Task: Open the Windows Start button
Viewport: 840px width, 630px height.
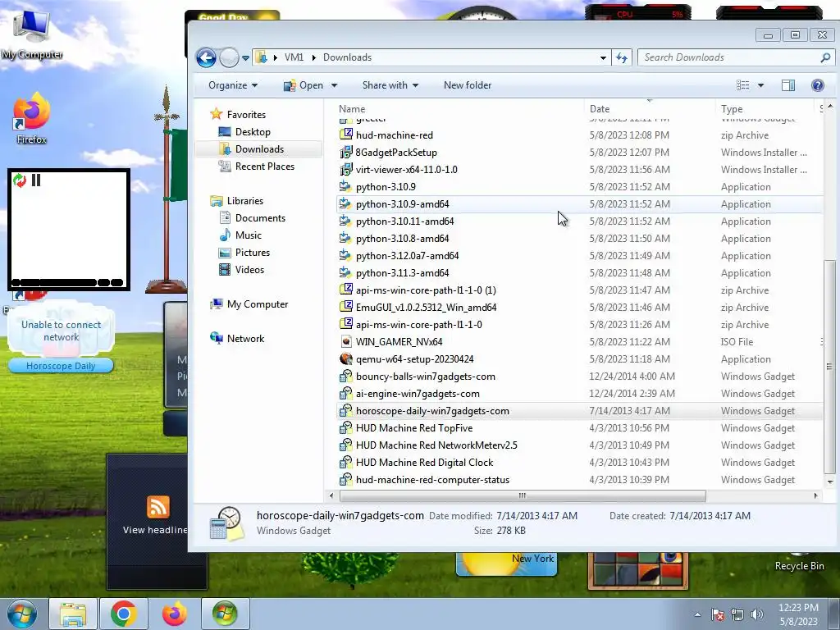Action: coord(22,614)
